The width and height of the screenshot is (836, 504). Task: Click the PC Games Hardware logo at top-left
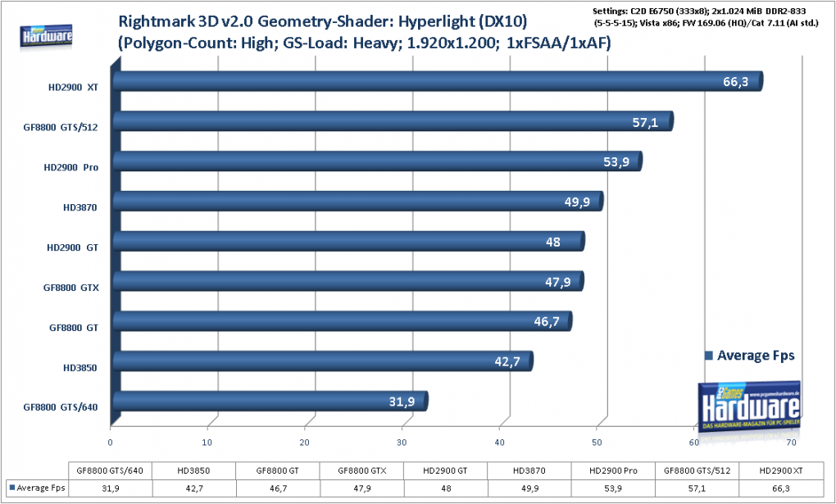click(x=47, y=37)
